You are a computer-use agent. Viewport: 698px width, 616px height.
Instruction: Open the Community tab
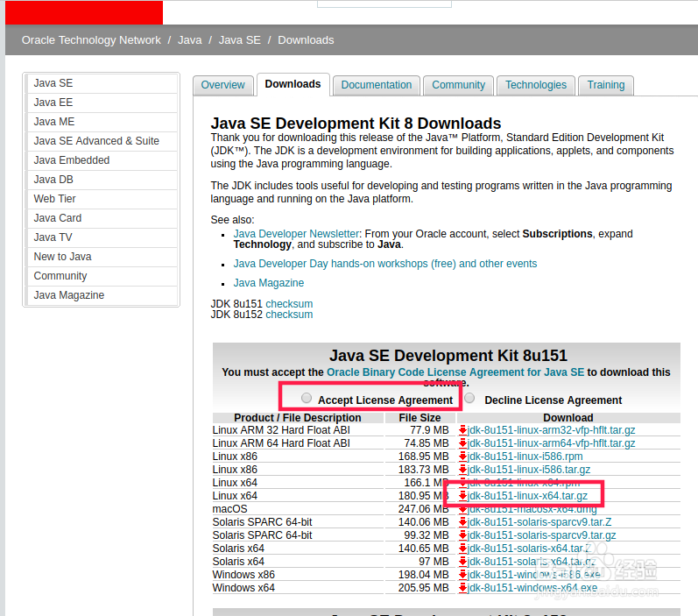click(x=459, y=85)
